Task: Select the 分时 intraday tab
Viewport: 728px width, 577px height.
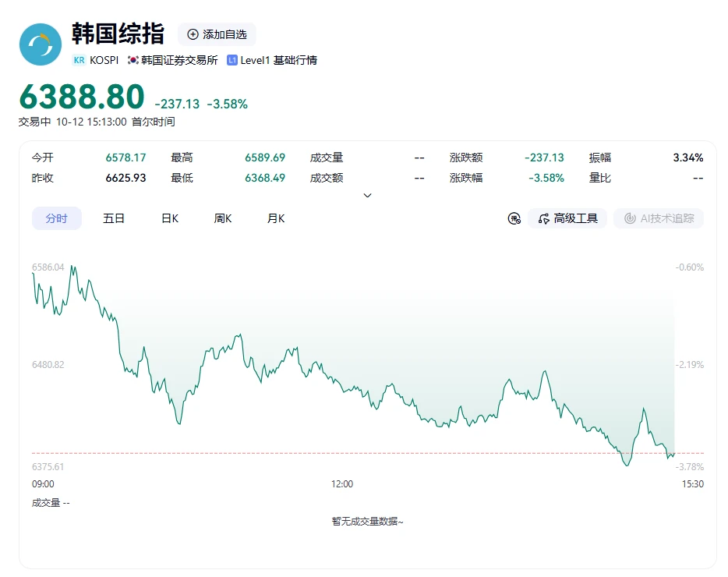Action: (x=57, y=218)
